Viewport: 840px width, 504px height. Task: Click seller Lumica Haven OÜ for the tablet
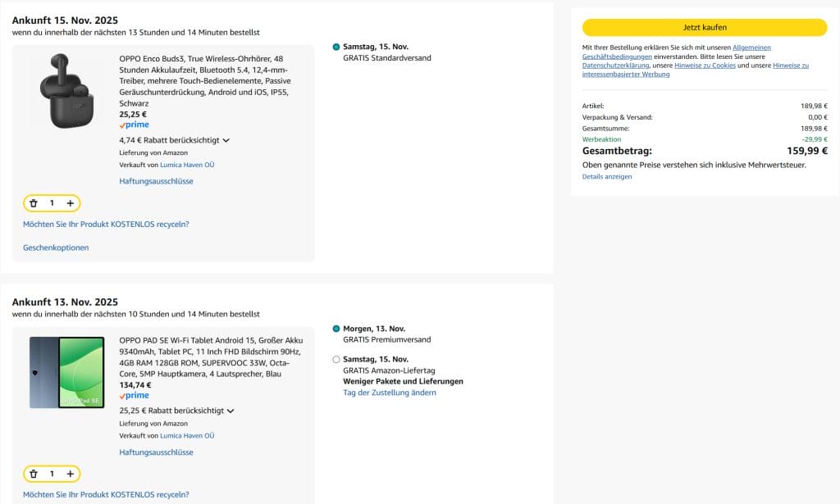click(x=187, y=435)
